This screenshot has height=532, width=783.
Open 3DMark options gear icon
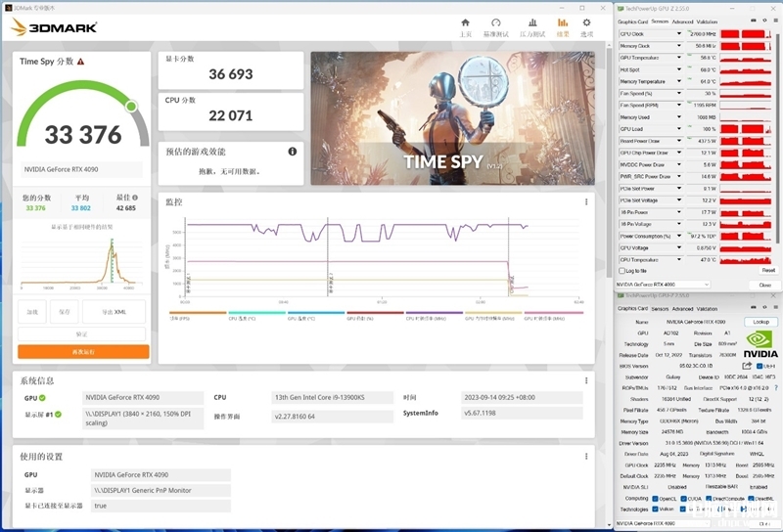point(586,22)
